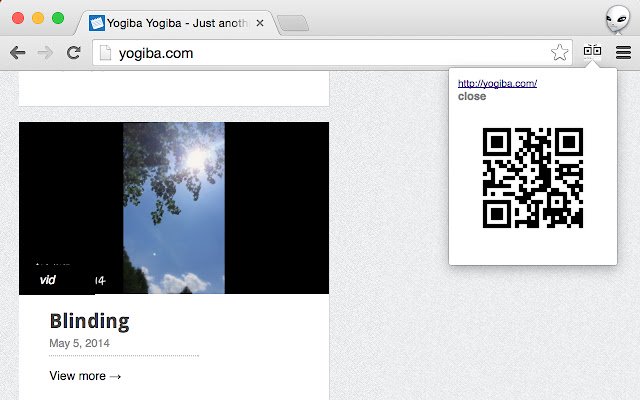Click the page icon in address bar
Image resolution: width=640 pixels, height=400 pixels.
pos(105,53)
